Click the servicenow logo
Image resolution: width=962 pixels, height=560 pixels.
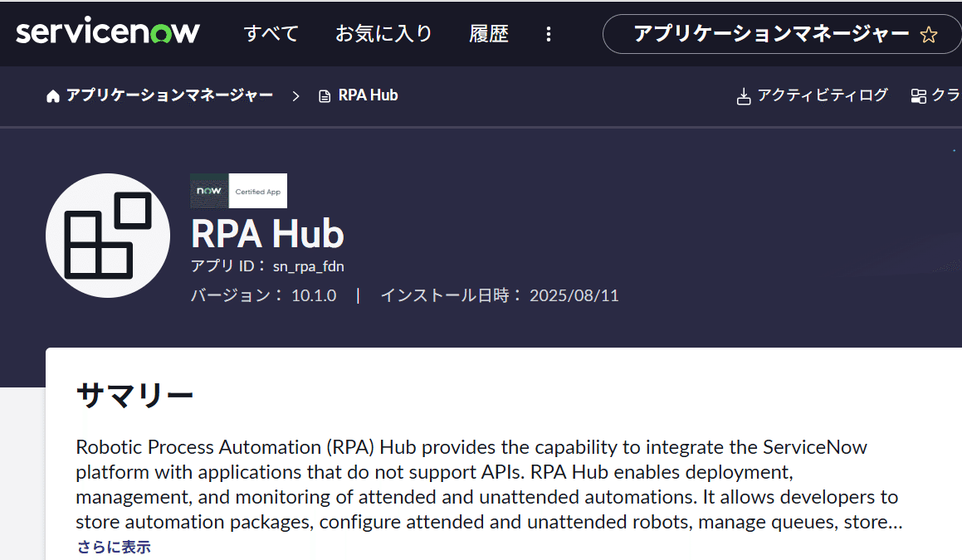(107, 32)
